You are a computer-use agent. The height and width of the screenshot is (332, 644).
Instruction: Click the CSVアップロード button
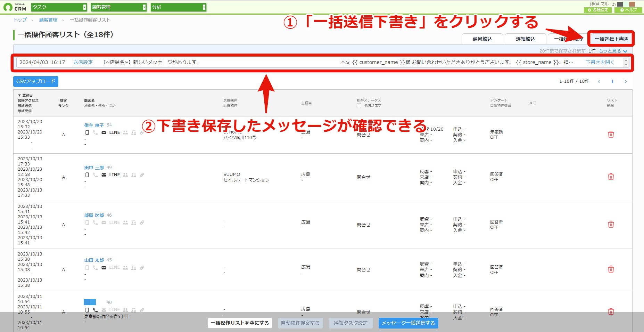pos(36,81)
